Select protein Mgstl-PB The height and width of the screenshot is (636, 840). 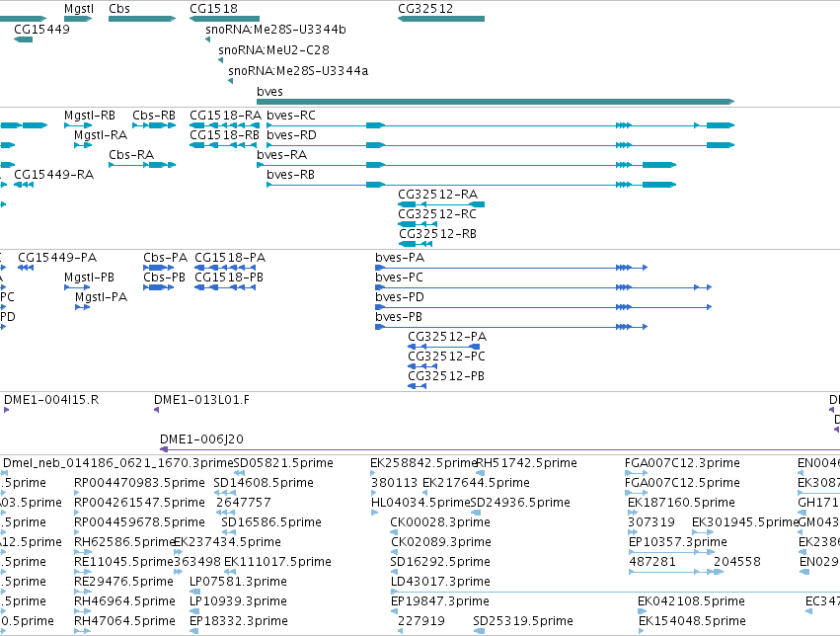coord(77,287)
